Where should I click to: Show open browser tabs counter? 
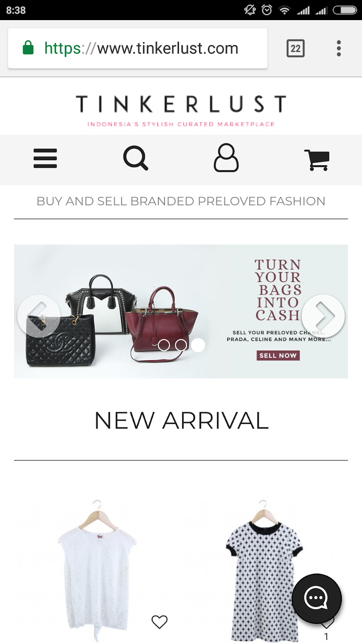click(296, 48)
